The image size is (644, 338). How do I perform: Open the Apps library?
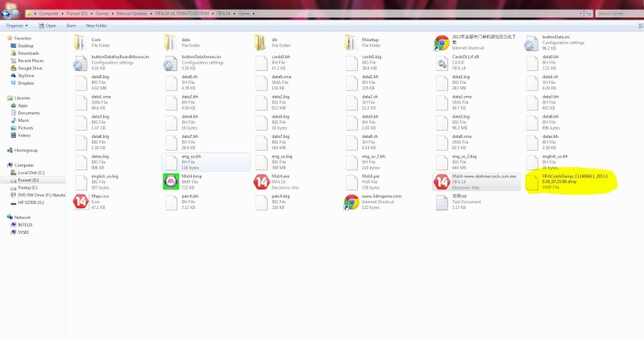point(23,105)
